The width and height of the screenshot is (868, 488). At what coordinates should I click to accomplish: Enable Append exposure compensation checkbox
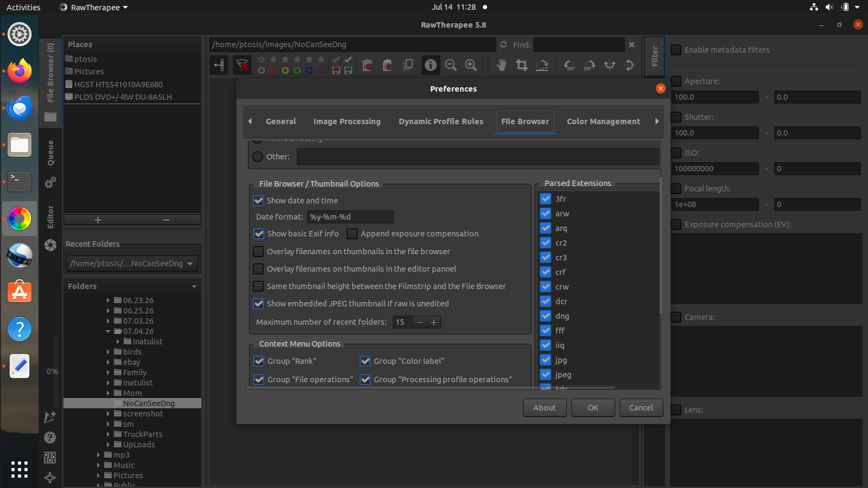[352, 234]
